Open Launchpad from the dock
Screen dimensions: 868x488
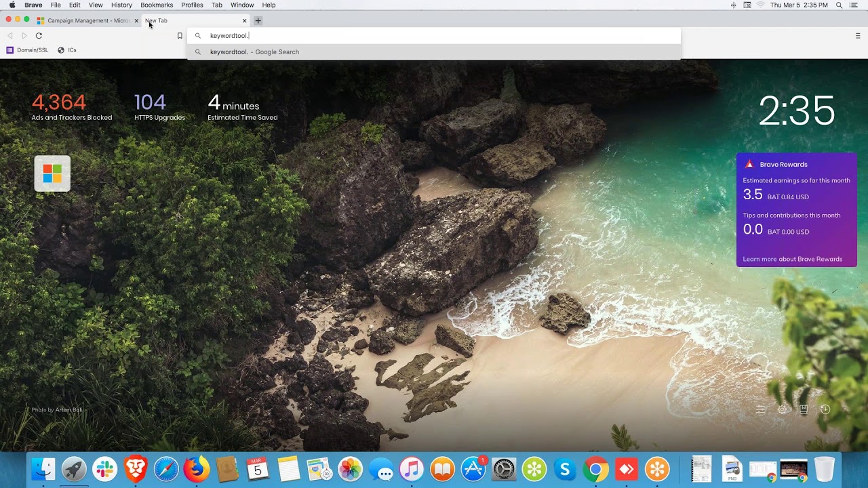click(74, 469)
